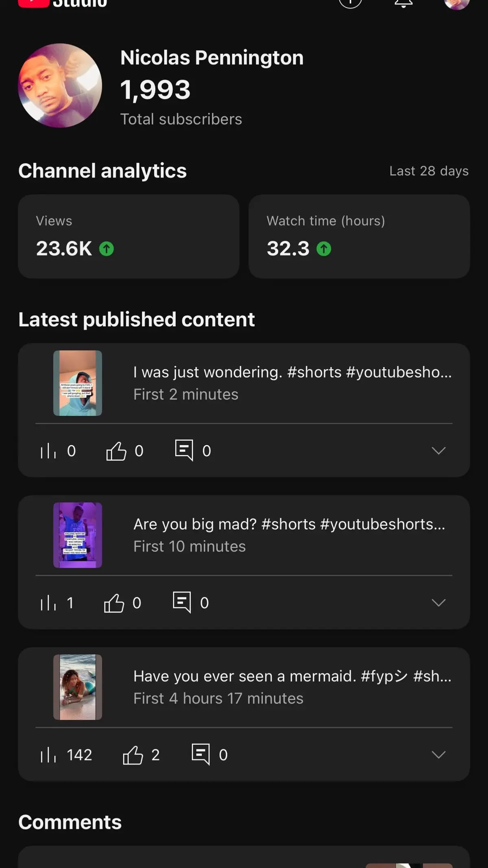488x868 pixels.
Task: Open 'I was just wondering' video thumbnail
Action: pos(78,383)
